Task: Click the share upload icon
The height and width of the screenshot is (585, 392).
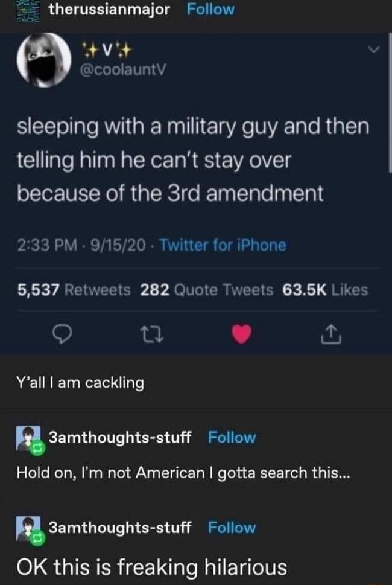Action: 331,334
